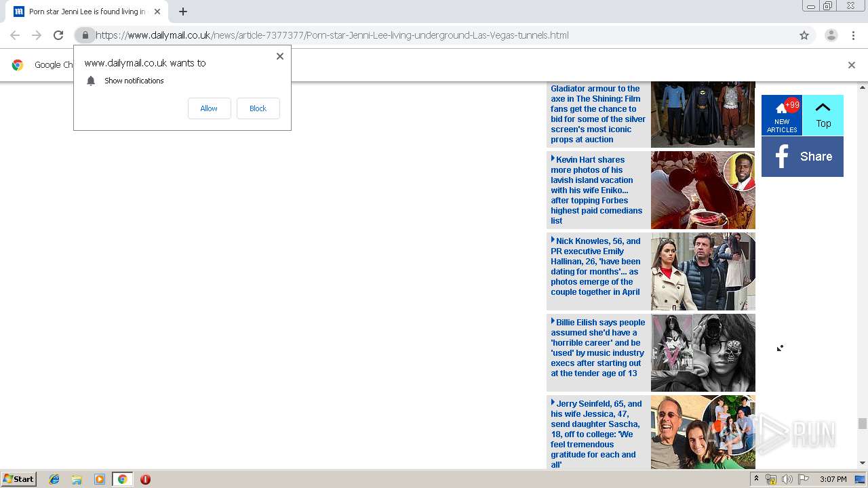Allow notifications from dailymail.co.uk
The image size is (868, 488).
pos(209,108)
